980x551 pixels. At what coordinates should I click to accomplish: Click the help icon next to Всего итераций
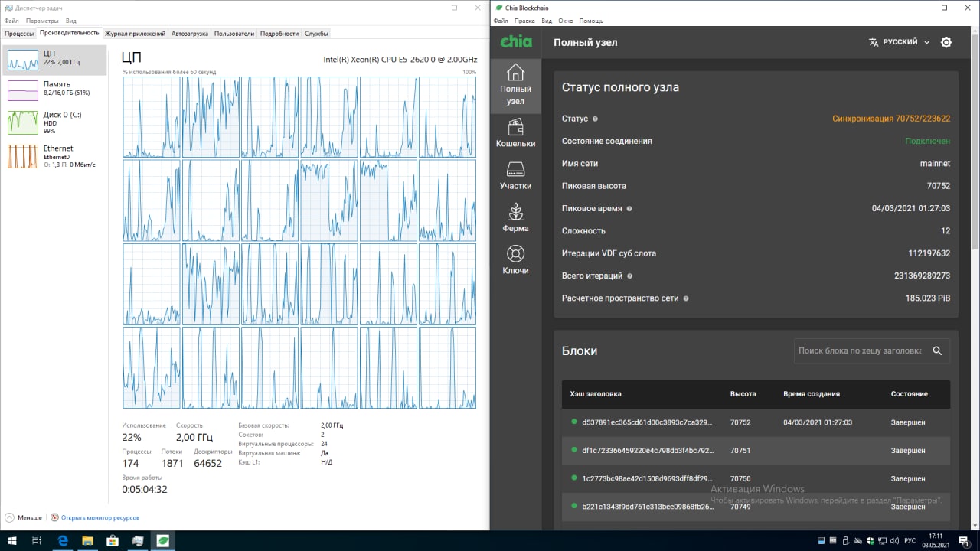[x=630, y=276]
